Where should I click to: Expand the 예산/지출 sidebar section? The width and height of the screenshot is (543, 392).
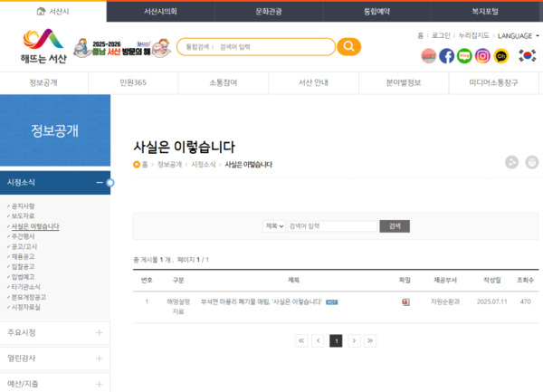pyautogui.click(x=99, y=384)
